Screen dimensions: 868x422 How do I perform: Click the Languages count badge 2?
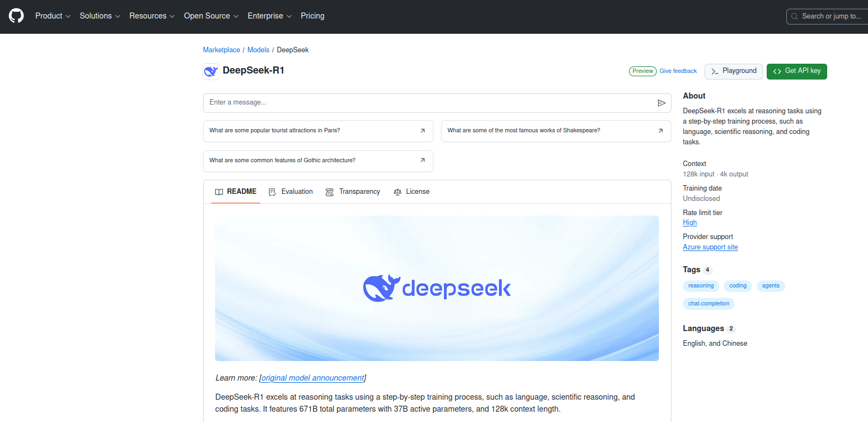coord(731,329)
